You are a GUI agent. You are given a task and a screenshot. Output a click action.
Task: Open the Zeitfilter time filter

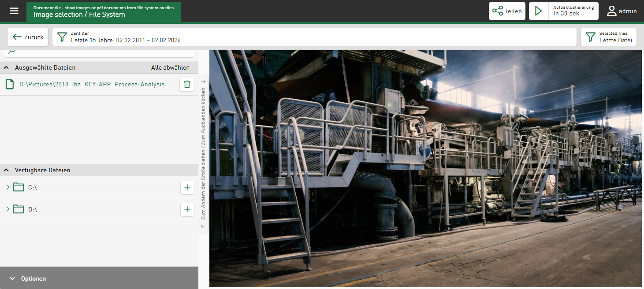(314, 37)
